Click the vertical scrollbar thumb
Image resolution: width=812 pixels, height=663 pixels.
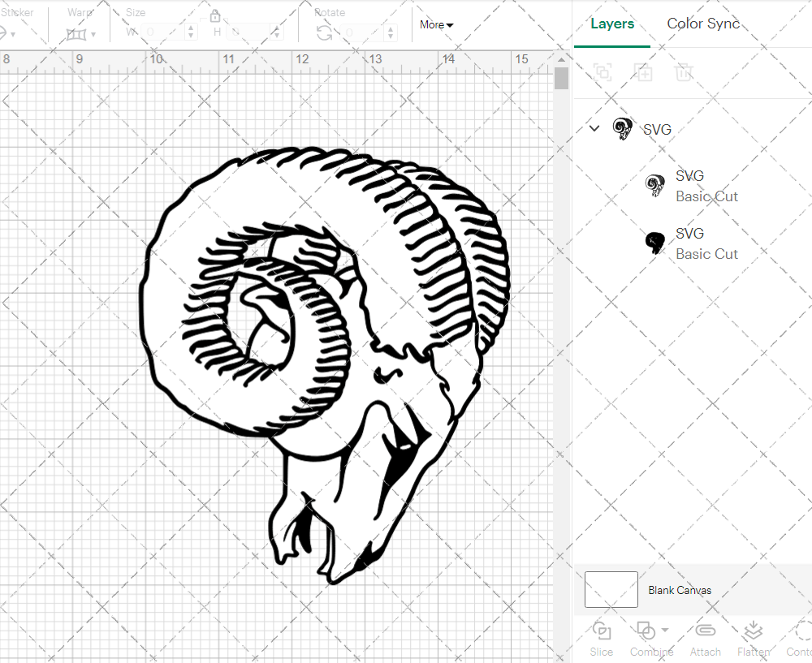click(x=561, y=79)
